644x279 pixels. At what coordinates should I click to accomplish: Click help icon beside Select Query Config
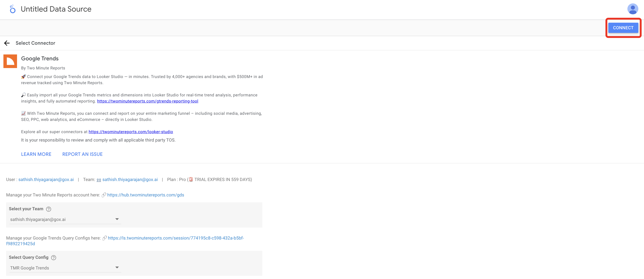(54, 257)
